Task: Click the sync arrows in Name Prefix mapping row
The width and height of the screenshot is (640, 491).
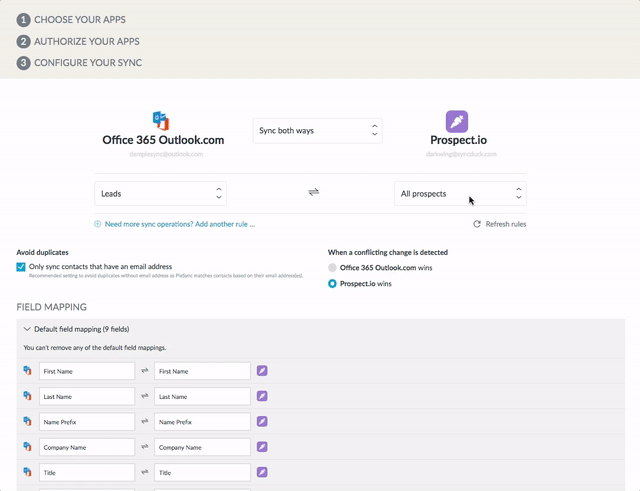Action: pyautogui.click(x=144, y=421)
